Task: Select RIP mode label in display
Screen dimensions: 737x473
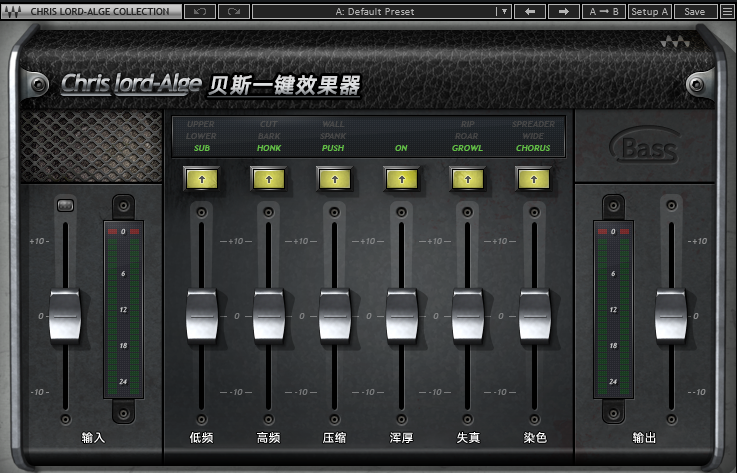Action: pos(468,124)
